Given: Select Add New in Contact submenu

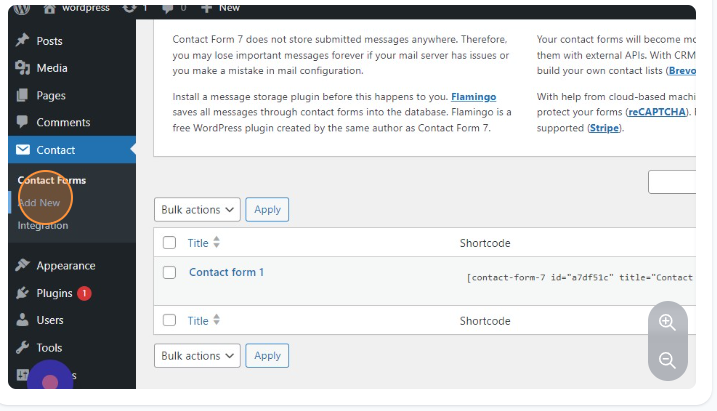Looking at the screenshot, I should tap(39, 203).
